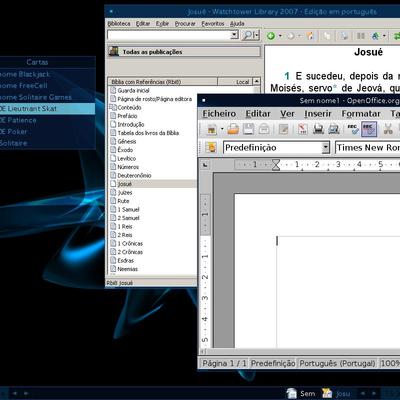Click Bíblia com Referências column header
Viewport: 400px width, 400px height.
click(x=162, y=82)
